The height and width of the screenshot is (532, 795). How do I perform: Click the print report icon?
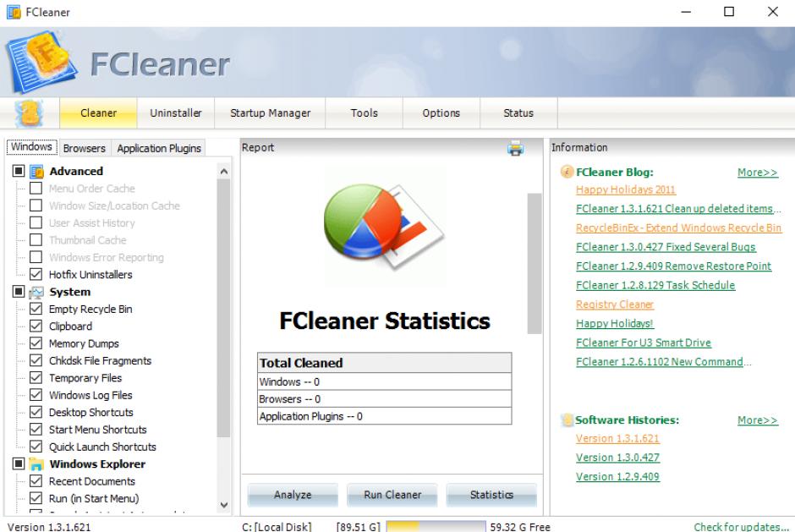[x=515, y=148]
